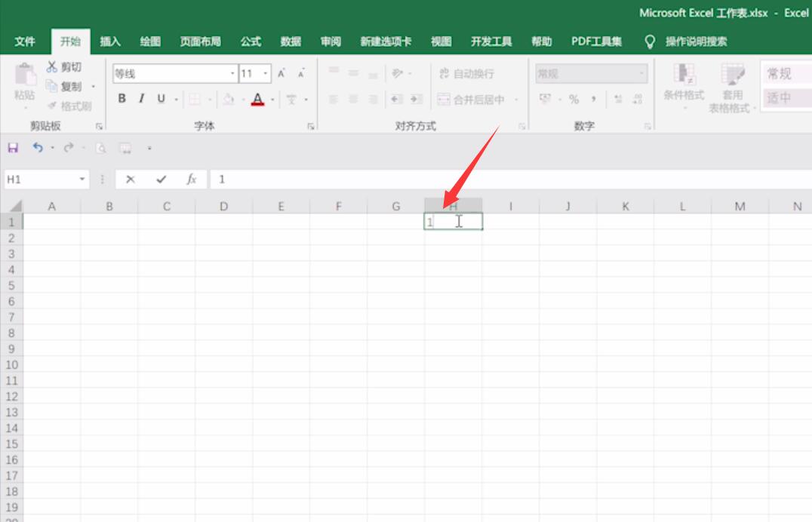Screen dimensions: 812x522
Task: Switch to the 插入 (Insert) tab
Action: 109,41
